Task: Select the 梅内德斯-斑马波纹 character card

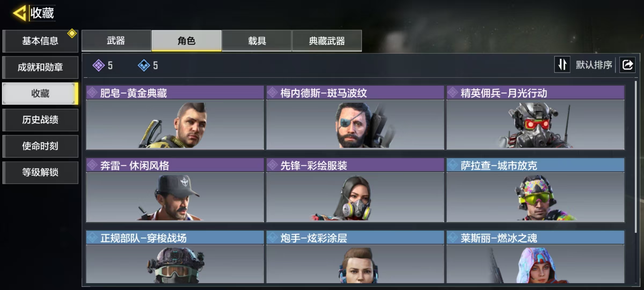Action: [x=355, y=118]
